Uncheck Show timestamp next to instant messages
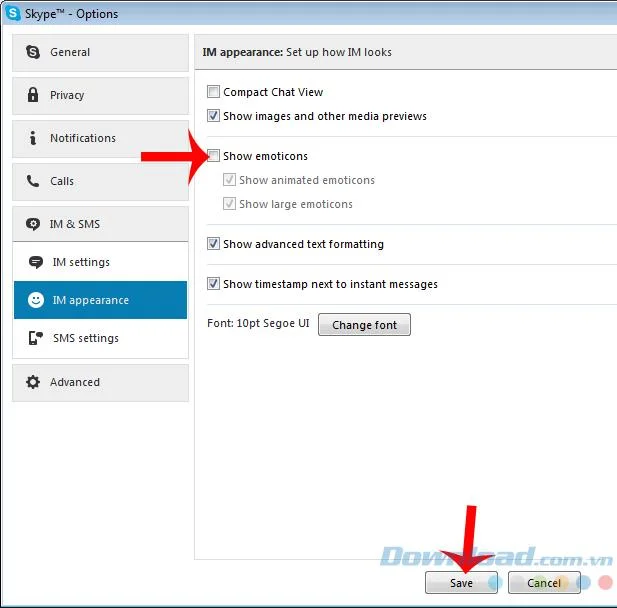The image size is (617, 608). tap(213, 284)
